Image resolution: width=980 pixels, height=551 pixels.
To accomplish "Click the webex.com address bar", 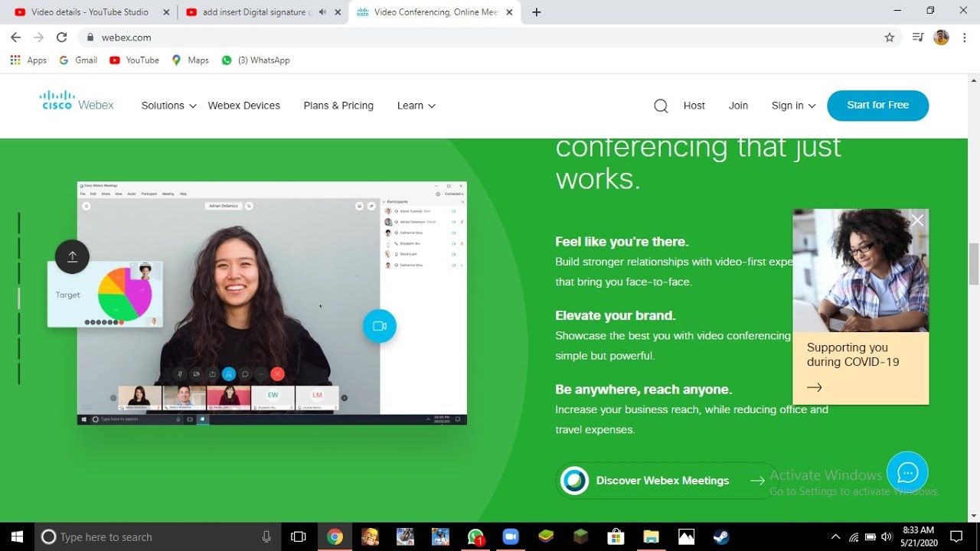I will [x=490, y=37].
